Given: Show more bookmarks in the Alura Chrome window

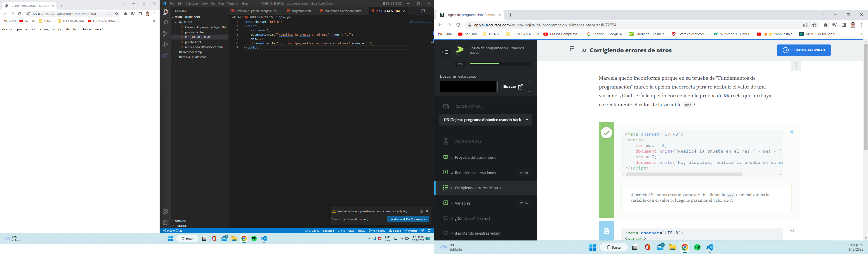Looking at the screenshot, I should (x=861, y=34).
